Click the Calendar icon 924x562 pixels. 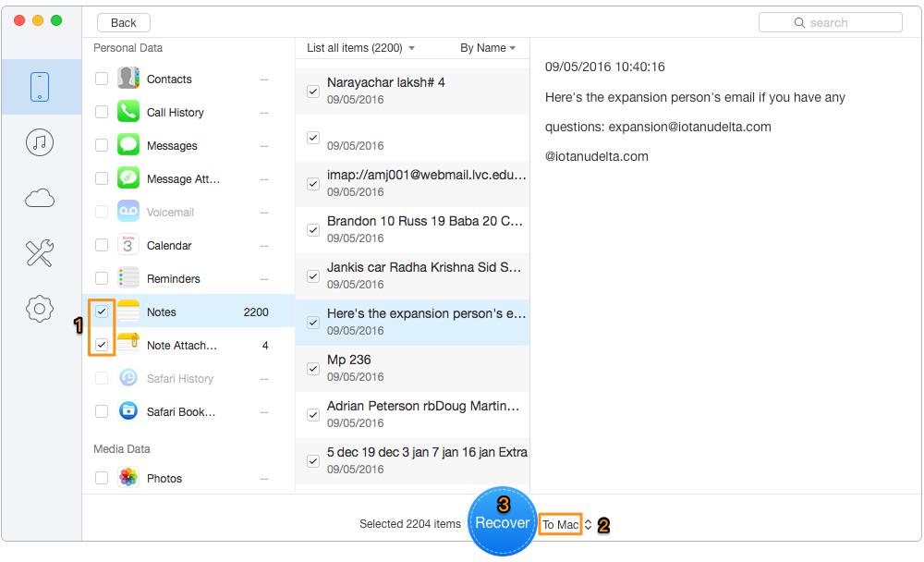128,245
